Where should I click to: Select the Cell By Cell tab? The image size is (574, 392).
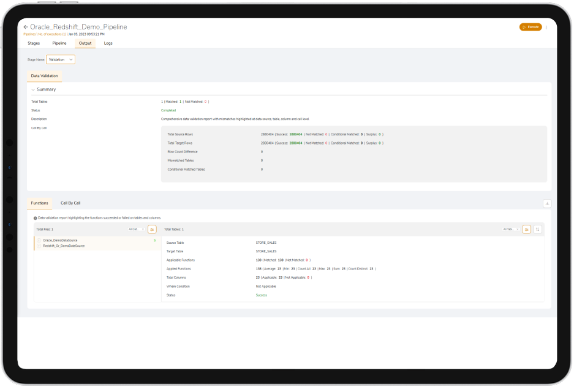pyautogui.click(x=70, y=203)
